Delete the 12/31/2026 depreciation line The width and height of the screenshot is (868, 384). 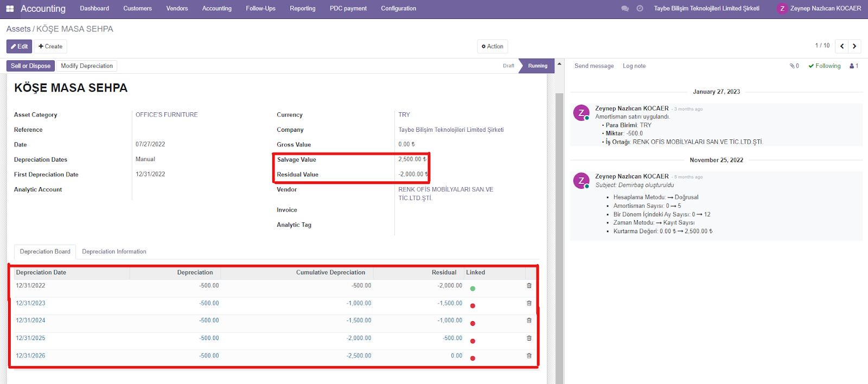click(529, 356)
